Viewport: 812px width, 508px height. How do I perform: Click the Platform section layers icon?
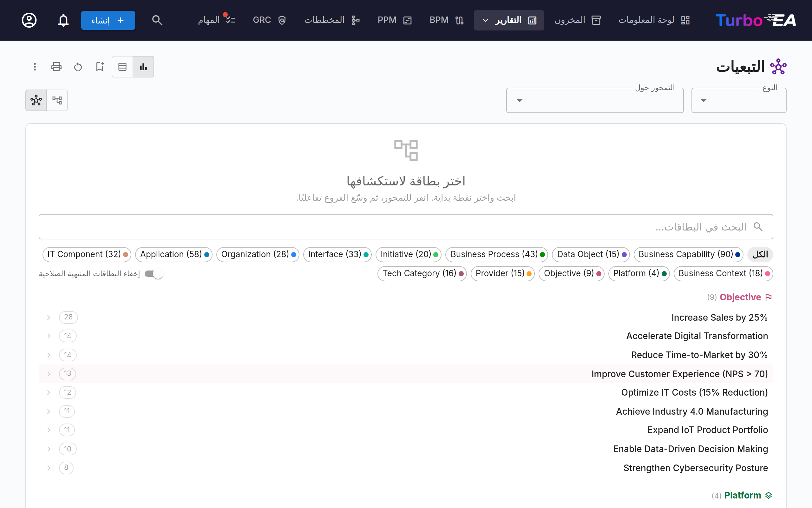[x=769, y=495]
